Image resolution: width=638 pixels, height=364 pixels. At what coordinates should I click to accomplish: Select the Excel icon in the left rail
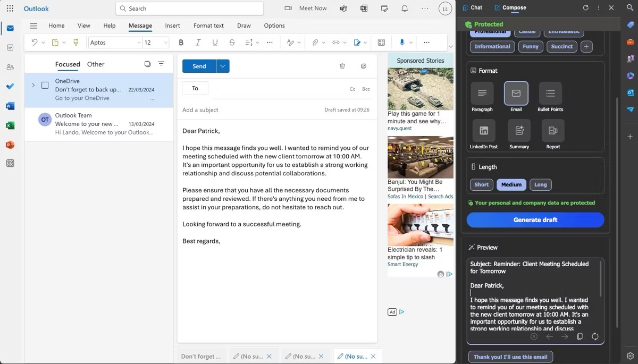click(10, 125)
